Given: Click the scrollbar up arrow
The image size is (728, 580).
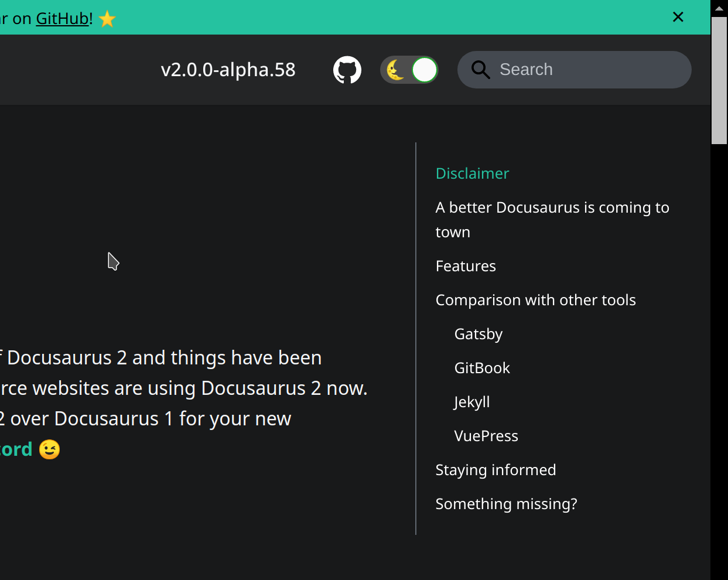Looking at the screenshot, I should (x=719, y=8).
